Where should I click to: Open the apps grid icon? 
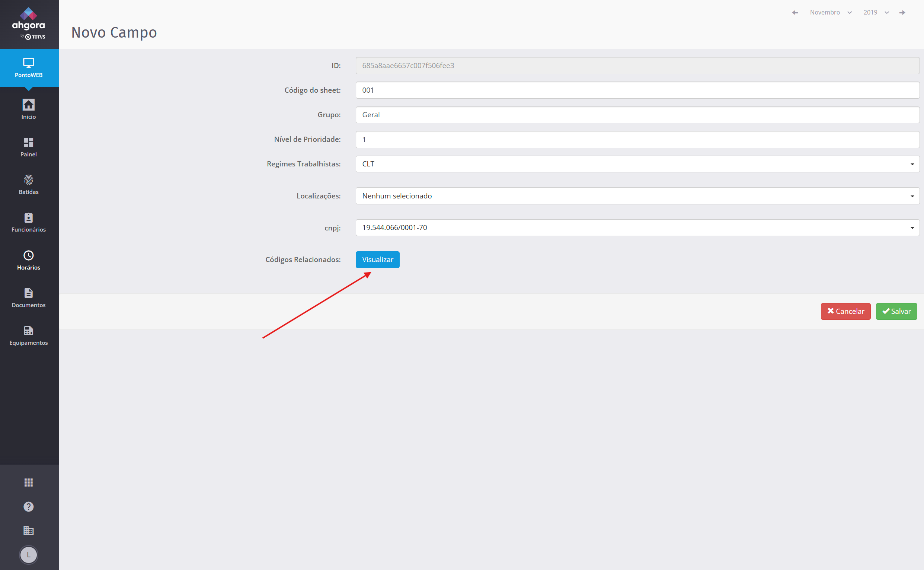pyautogui.click(x=29, y=483)
